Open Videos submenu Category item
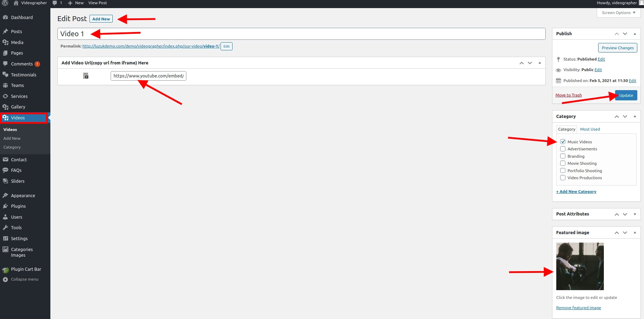 coord(12,147)
